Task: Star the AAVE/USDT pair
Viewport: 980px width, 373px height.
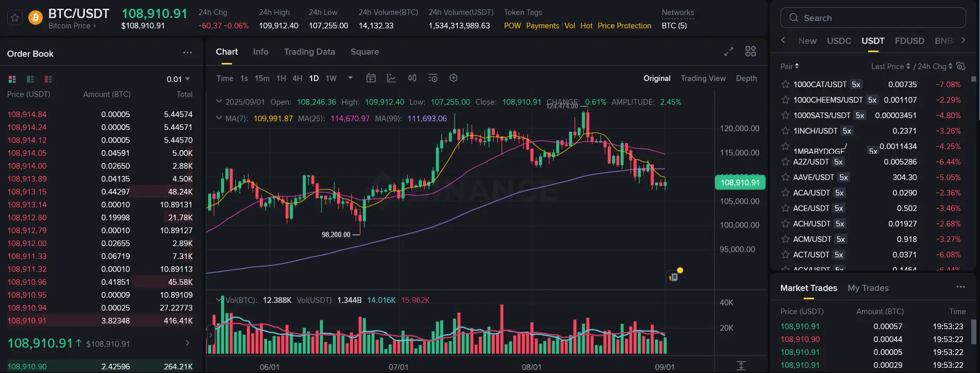Action: 785,177
